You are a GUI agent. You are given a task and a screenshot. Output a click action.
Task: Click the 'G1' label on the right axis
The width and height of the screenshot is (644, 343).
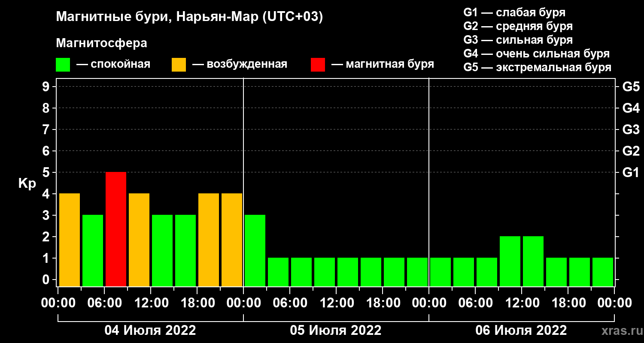tap(631, 173)
